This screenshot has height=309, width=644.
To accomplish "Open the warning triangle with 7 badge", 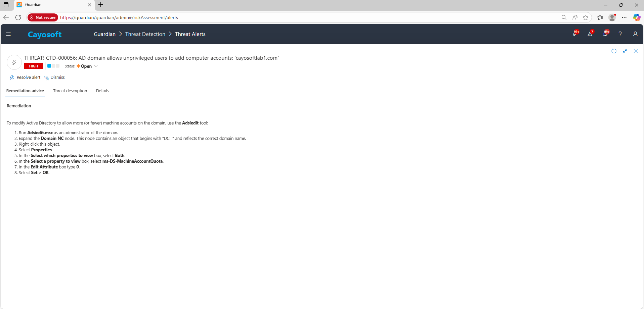I will [590, 34].
